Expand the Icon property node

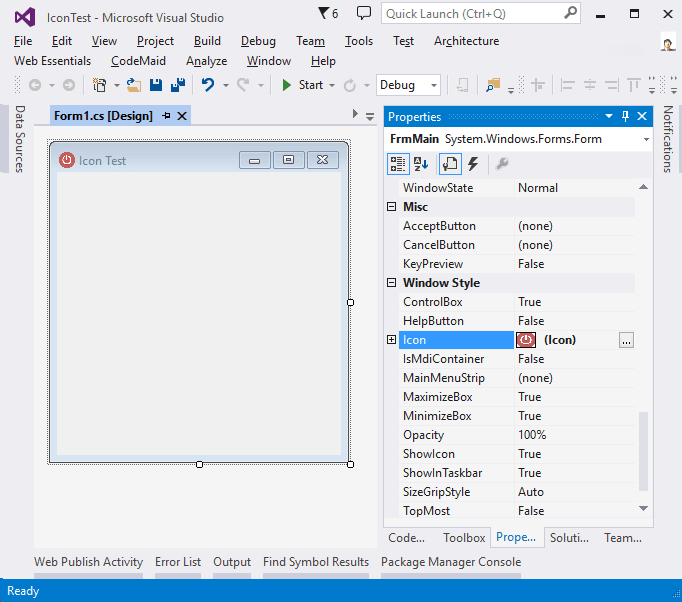coord(391,340)
